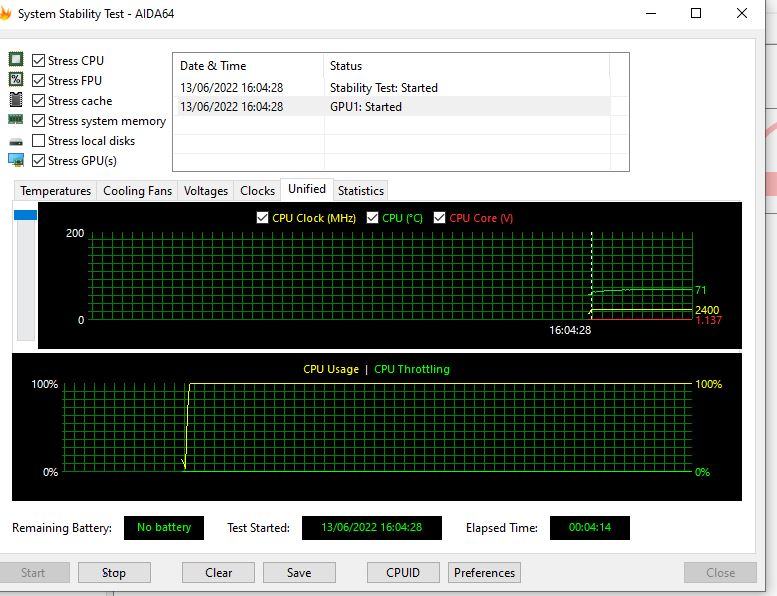Minimize the AIDA64 stability test window
This screenshot has height=596, width=777.
click(651, 13)
